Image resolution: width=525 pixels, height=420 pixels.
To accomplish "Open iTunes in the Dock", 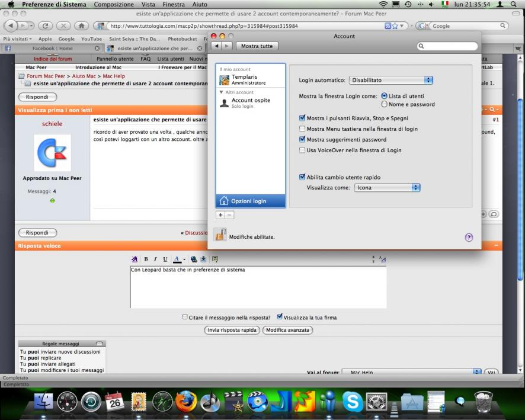I will tap(210, 402).
